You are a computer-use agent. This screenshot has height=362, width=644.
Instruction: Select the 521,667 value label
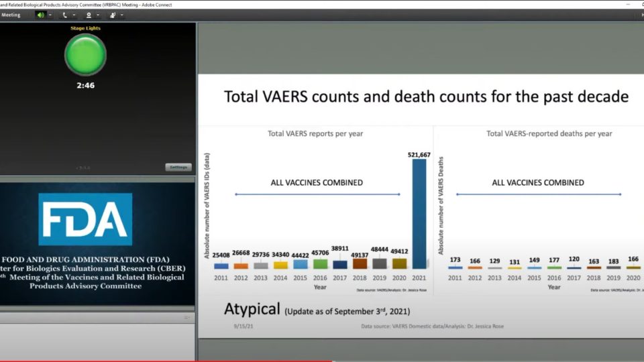419,155
